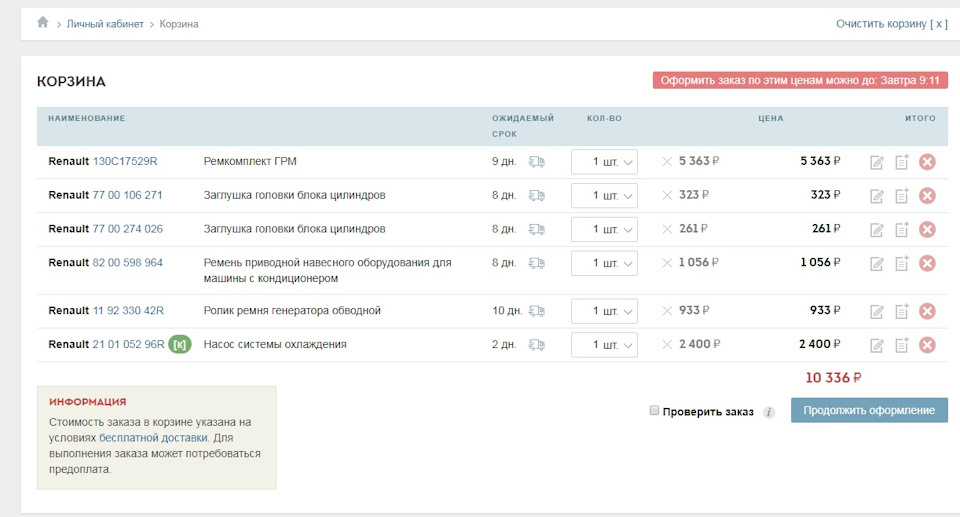Remove 77 00 106 271 from cart
Image resolution: width=960 pixels, height=517 pixels.
pos(927,195)
